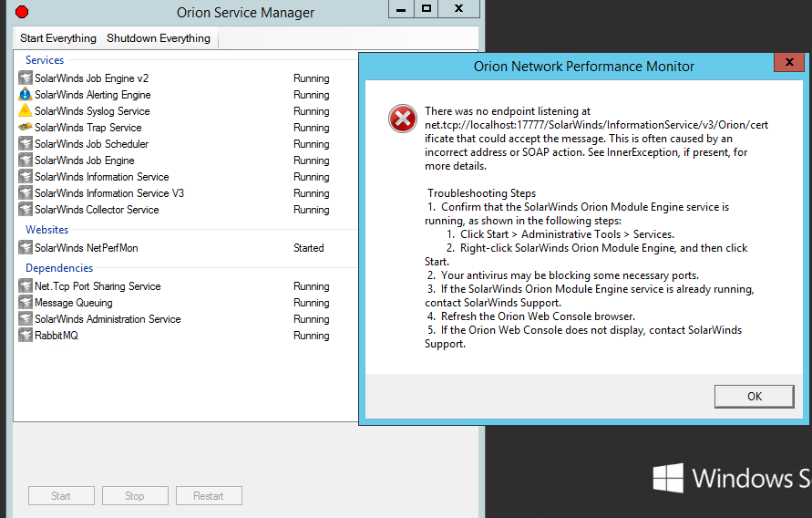The height and width of the screenshot is (518, 812).
Task: Click the SolarWinds Collector Service icon
Action: click(x=25, y=210)
